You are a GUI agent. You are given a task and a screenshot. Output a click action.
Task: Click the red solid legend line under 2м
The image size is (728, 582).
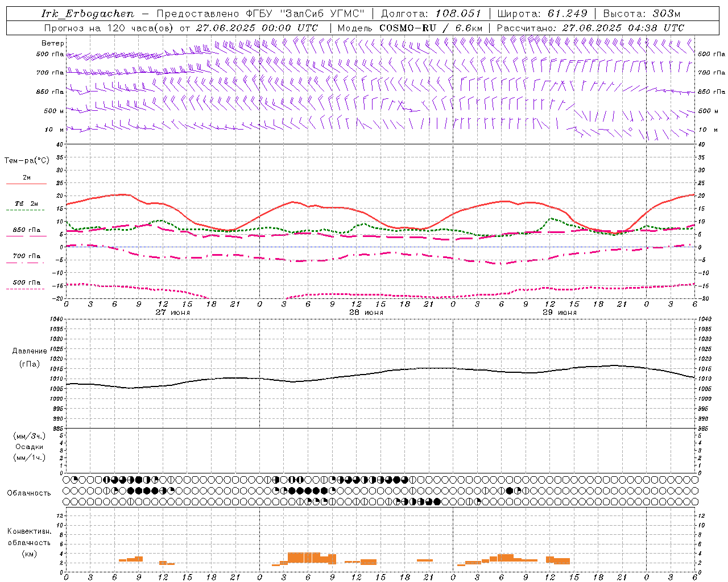point(26,184)
